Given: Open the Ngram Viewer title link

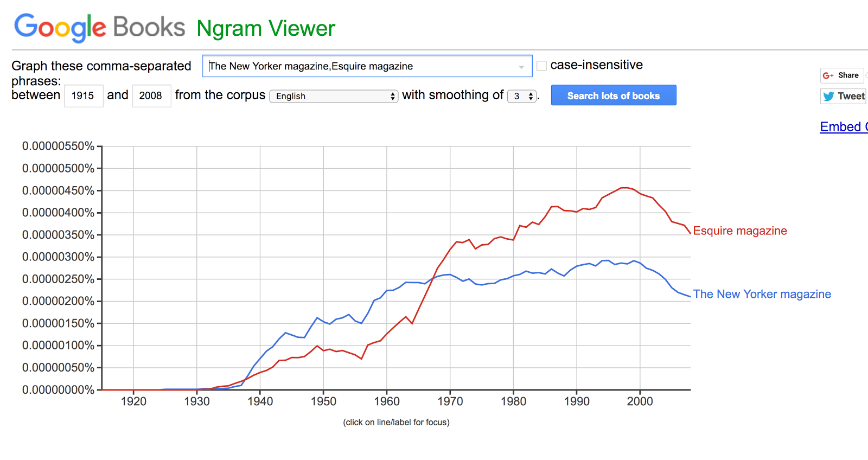Looking at the screenshot, I should click(x=266, y=28).
